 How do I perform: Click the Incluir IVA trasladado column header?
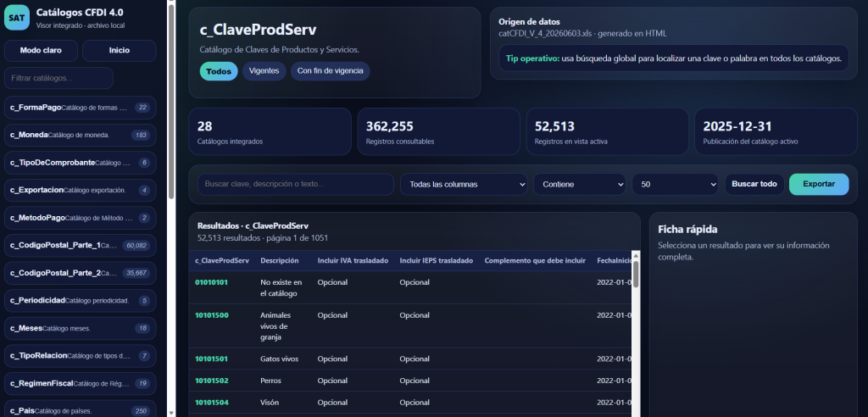(353, 261)
